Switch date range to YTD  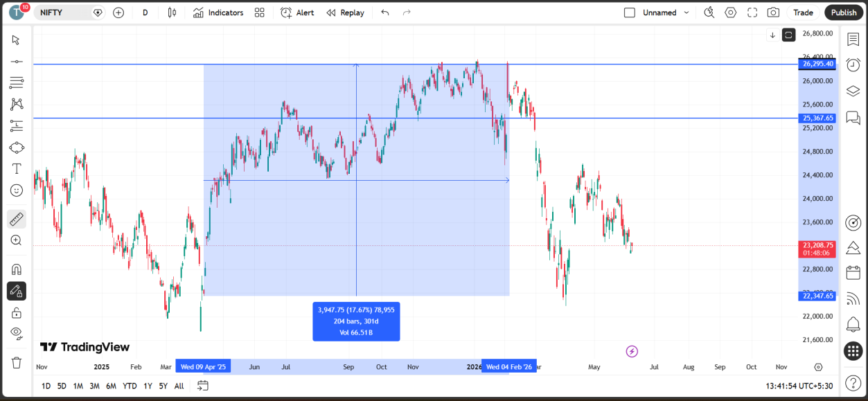(130, 386)
